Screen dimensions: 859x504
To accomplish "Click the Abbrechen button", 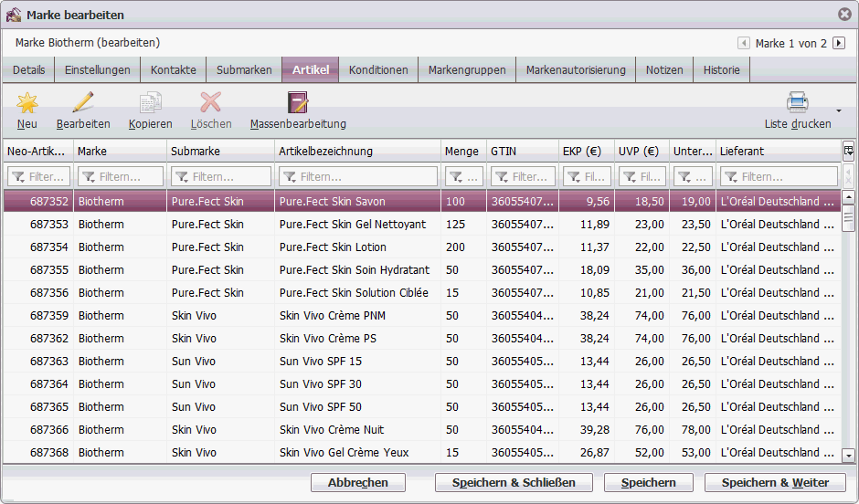I will 357,483.
